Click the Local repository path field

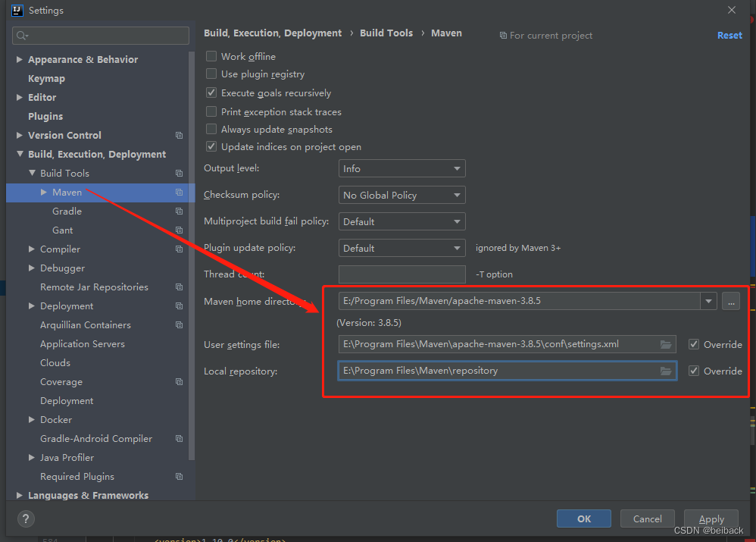(x=508, y=371)
